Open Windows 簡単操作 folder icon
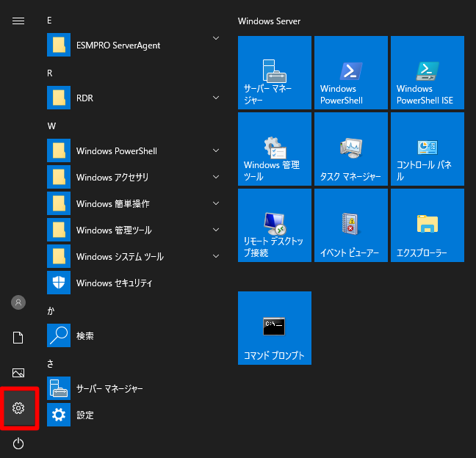The height and width of the screenshot is (458, 476). point(59,203)
